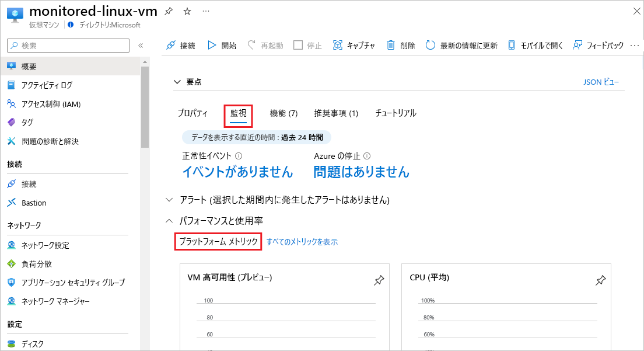Image resolution: width=644 pixels, height=351 pixels.
Task: Click the Bastion cross icon
Action: [12, 202]
